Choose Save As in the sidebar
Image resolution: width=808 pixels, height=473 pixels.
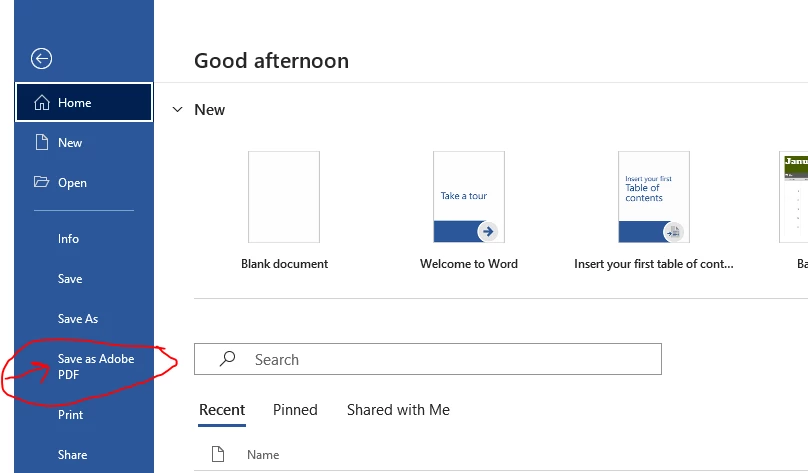tap(78, 319)
